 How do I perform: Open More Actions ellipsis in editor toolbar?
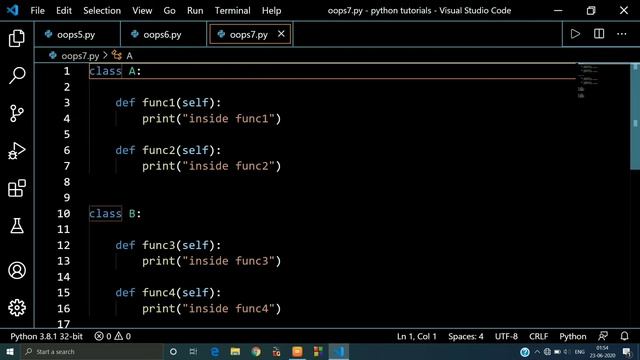click(622, 34)
